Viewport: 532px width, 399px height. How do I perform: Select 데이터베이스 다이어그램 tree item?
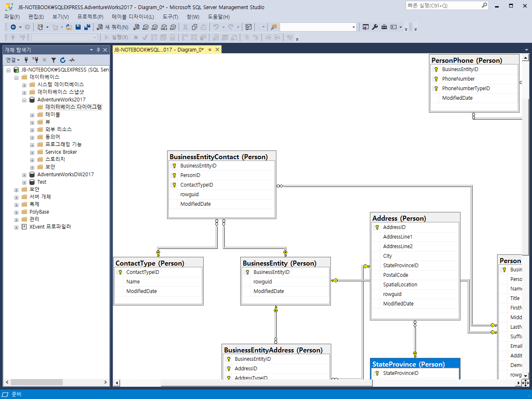(74, 107)
